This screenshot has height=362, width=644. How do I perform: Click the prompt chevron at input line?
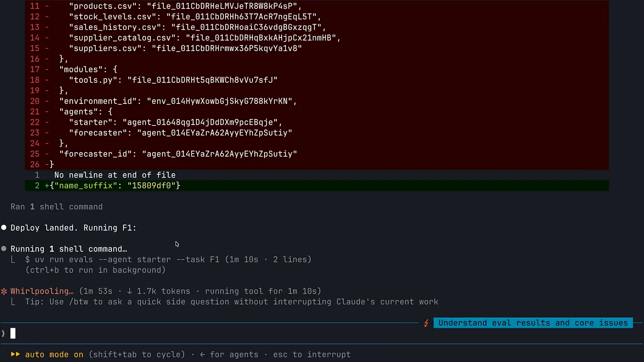pos(3,334)
